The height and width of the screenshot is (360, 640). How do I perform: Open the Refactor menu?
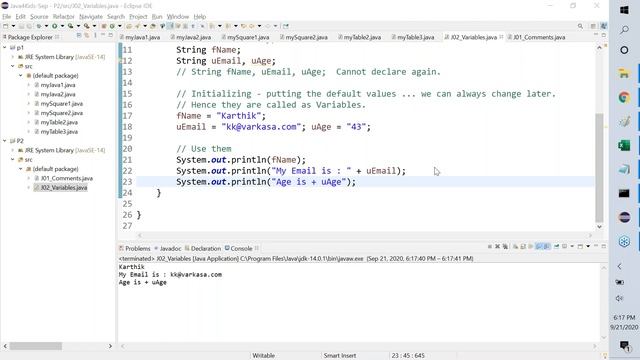click(x=63, y=17)
